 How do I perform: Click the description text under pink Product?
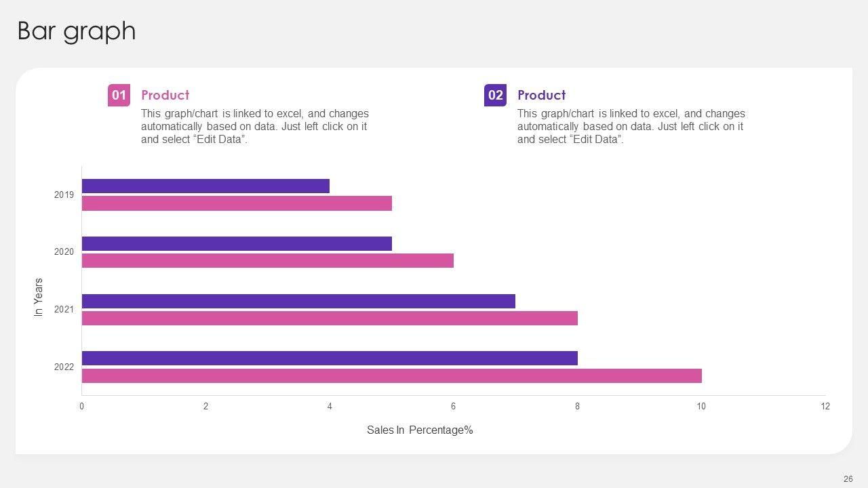pyautogui.click(x=255, y=126)
